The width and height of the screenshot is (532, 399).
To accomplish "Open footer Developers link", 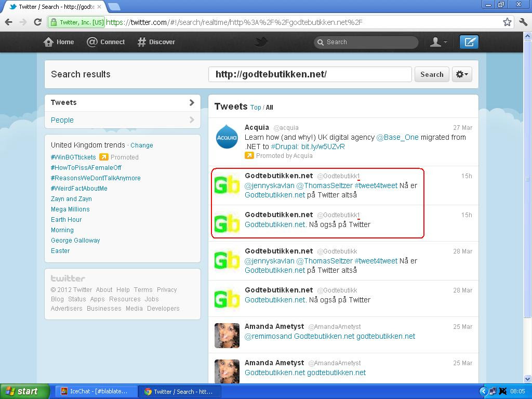I will point(163,309).
